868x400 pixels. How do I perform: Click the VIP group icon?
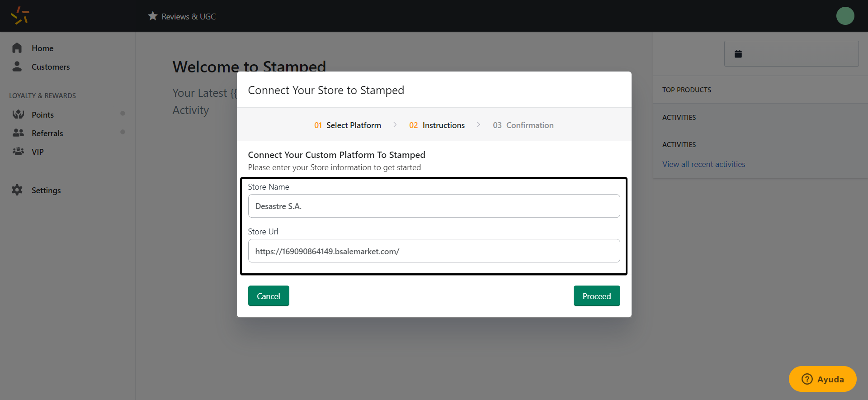(18, 151)
